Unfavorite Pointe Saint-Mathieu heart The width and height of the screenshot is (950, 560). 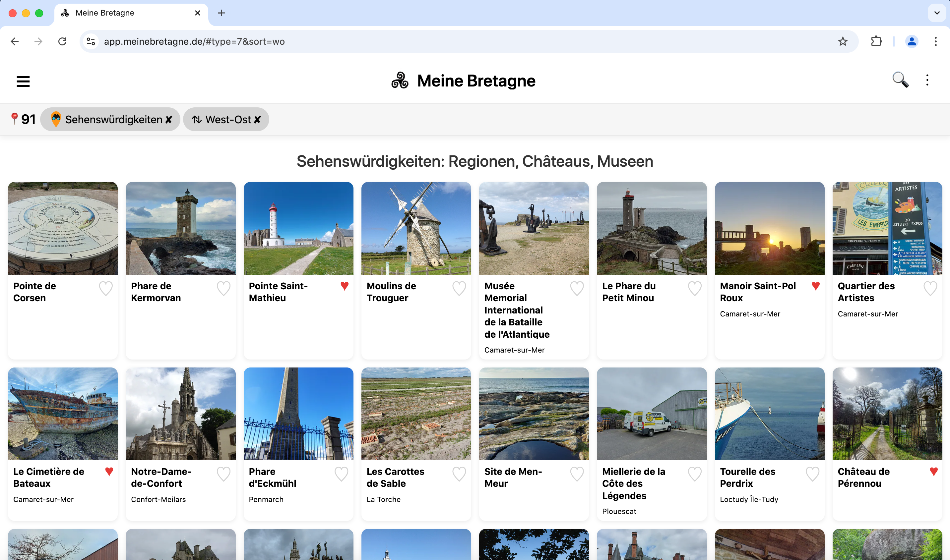[345, 286]
